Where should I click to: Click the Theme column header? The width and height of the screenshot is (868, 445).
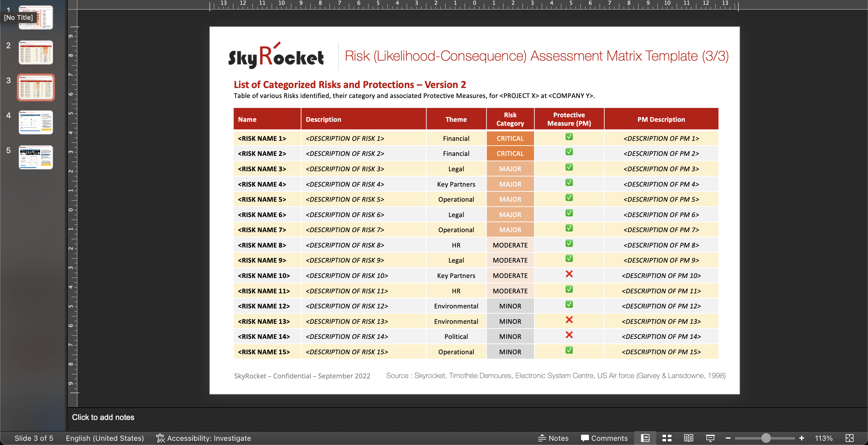pyautogui.click(x=456, y=119)
